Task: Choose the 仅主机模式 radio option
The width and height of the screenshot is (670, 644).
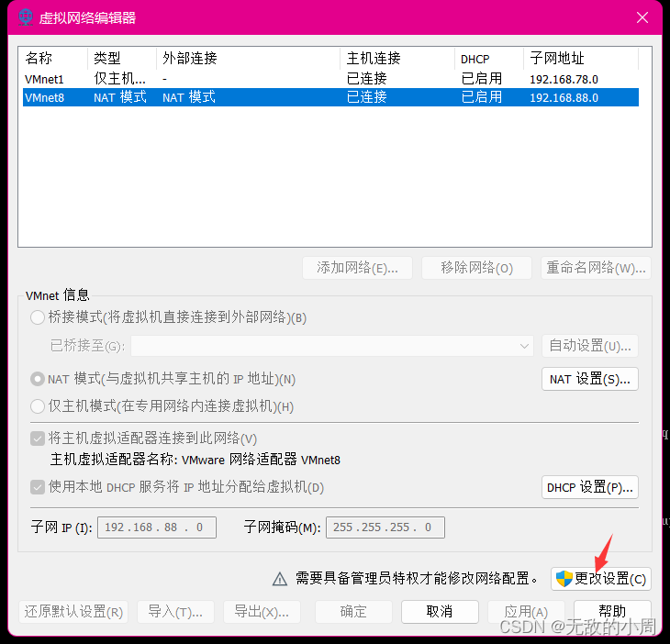Action: click(x=38, y=406)
